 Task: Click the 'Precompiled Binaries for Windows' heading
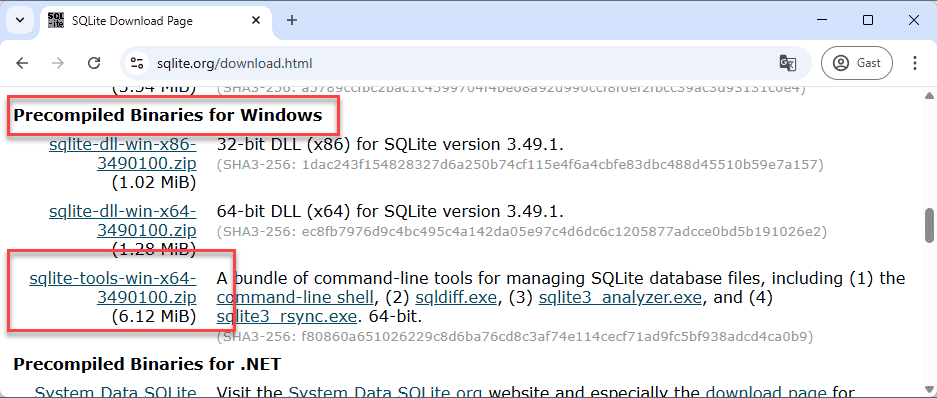coord(168,115)
